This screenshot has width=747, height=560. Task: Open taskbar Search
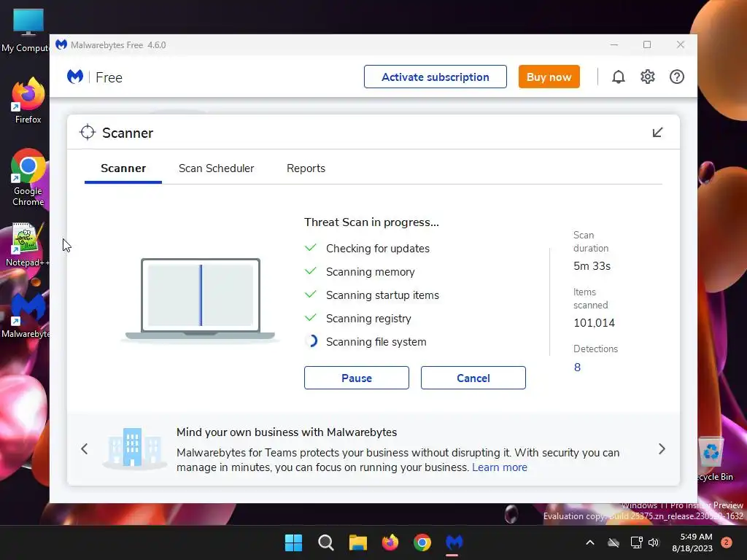coord(326,542)
